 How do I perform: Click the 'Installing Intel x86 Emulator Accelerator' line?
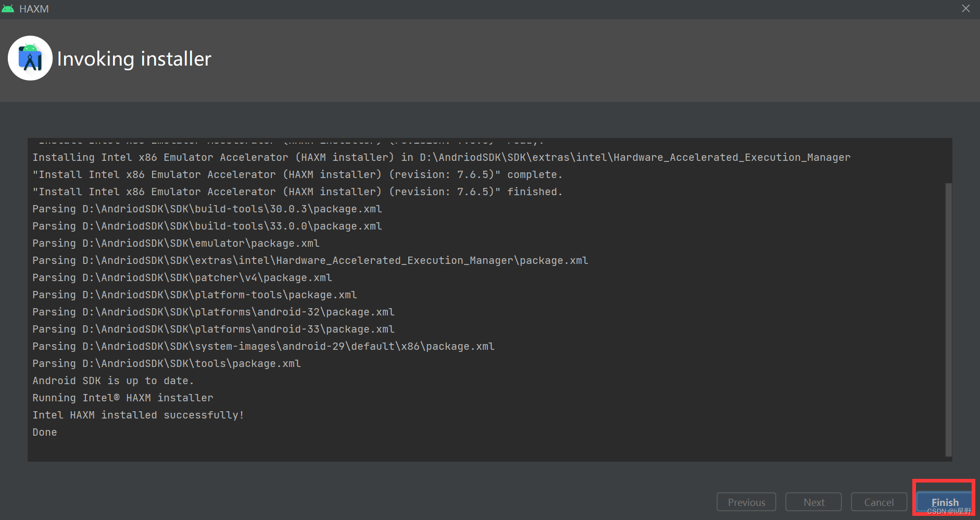pos(442,157)
